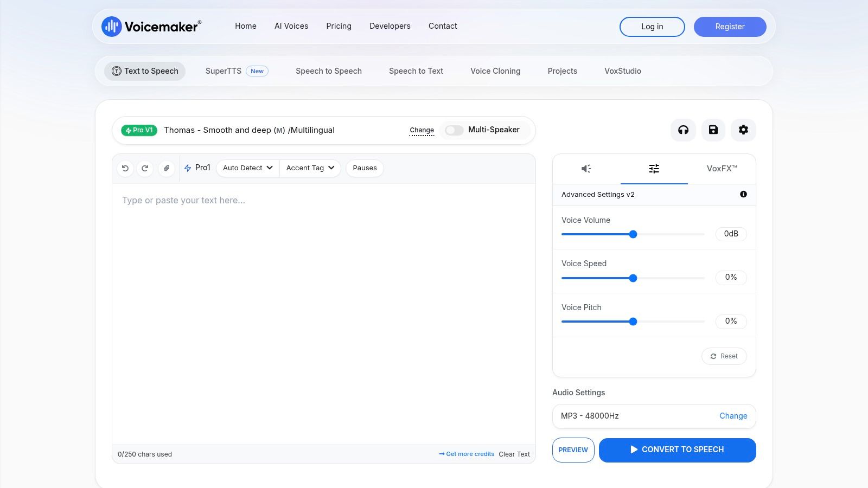The width and height of the screenshot is (868, 488).
Task: Open the SuperTTS tab
Action: [237, 71]
